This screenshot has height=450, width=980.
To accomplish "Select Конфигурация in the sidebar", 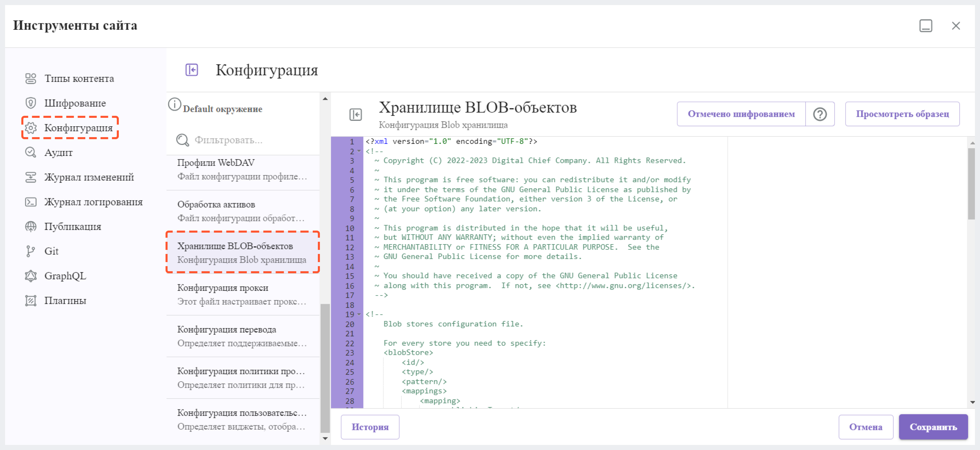I will (79, 128).
